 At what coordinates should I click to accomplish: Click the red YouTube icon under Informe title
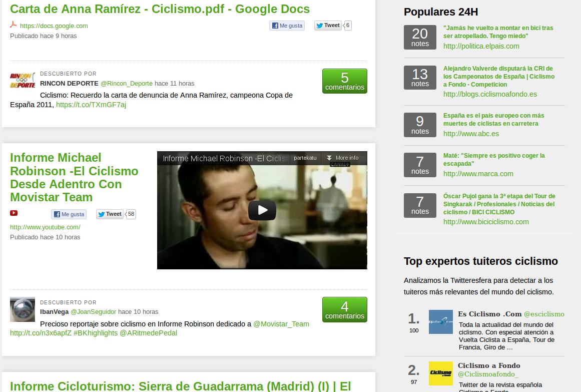coord(14,213)
